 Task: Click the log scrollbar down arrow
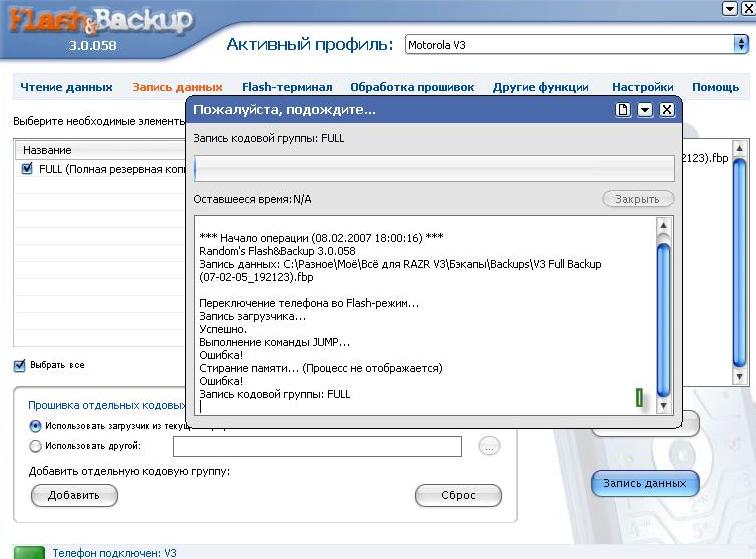coord(664,406)
